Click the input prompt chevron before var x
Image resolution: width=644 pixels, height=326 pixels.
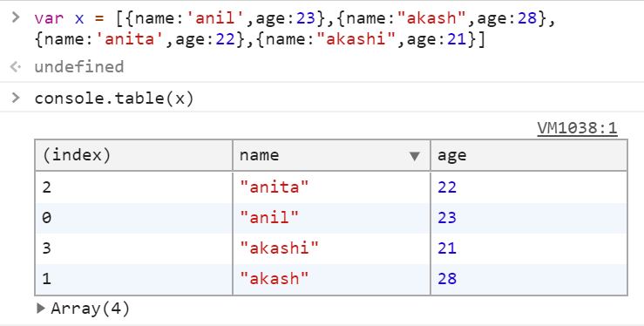(x=16, y=17)
